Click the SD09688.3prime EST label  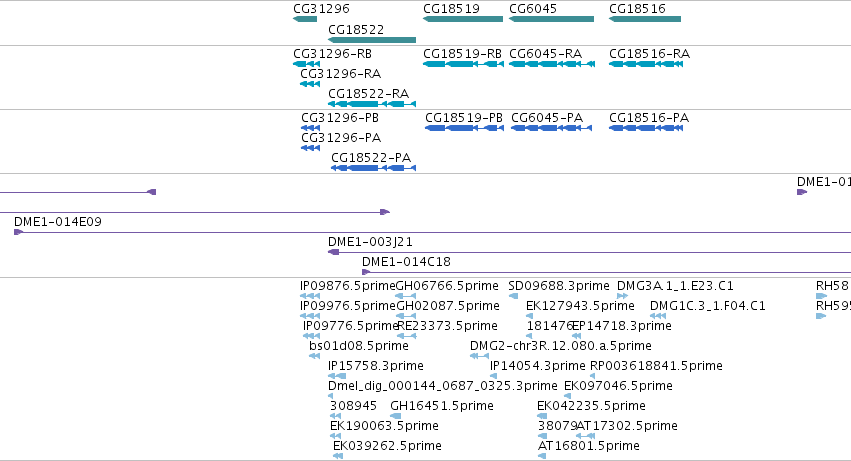(558, 286)
